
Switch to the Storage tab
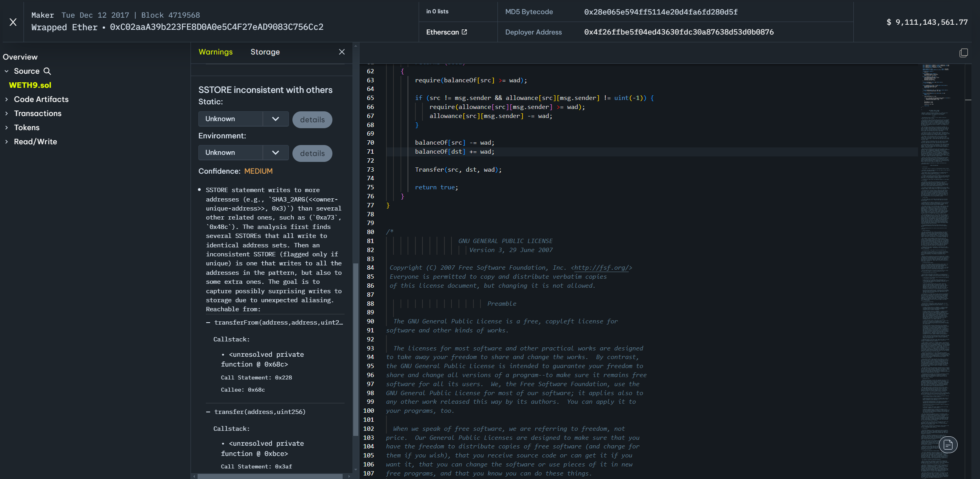click(x=265, y=52)
